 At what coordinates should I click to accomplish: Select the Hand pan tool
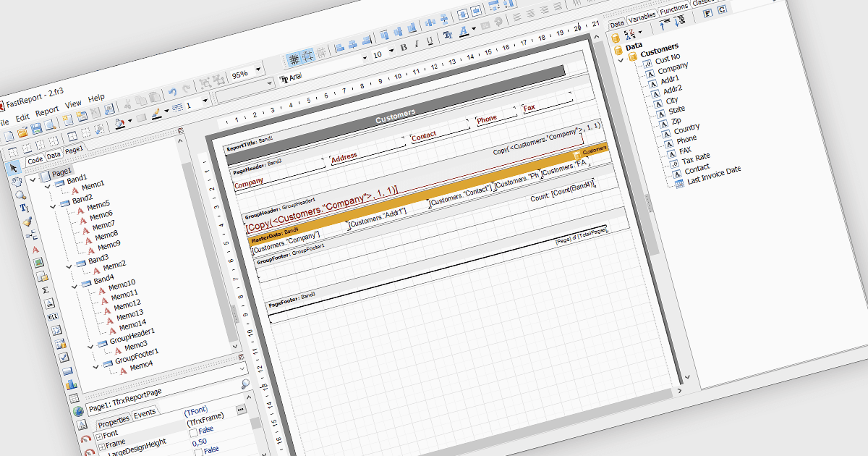(x=18, y=182)
